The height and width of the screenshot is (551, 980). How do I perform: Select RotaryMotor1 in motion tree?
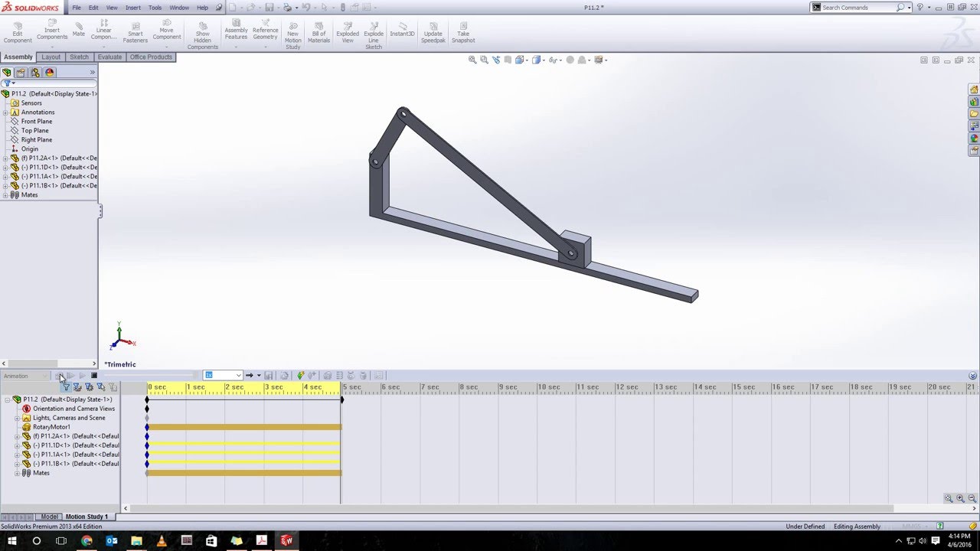tap(51, 427)
